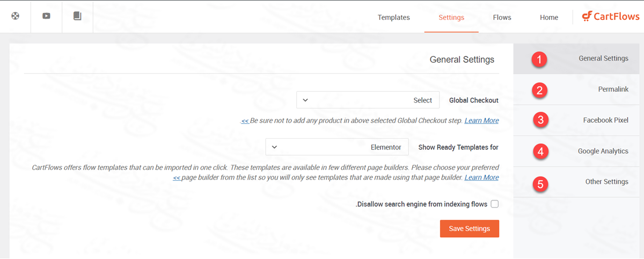The height and width of the screenshot is (259, 644).
Task: Click the << link before the Global Checkout note
Action: (x=245, y=121)
